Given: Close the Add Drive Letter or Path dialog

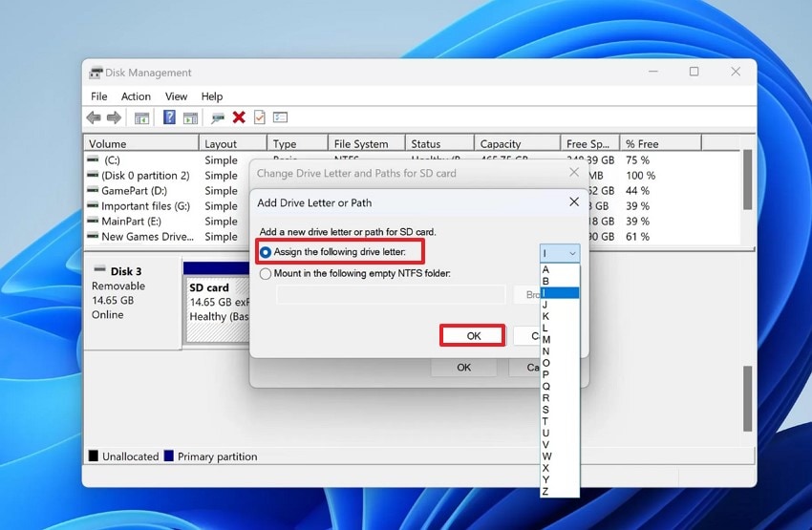Looking at the screenshot, I should (574, 201).
